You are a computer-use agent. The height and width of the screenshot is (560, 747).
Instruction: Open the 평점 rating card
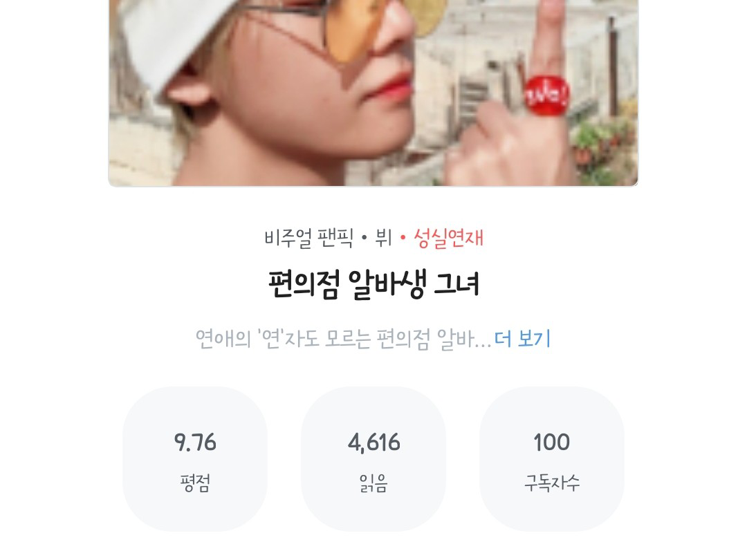coord(195,459)
